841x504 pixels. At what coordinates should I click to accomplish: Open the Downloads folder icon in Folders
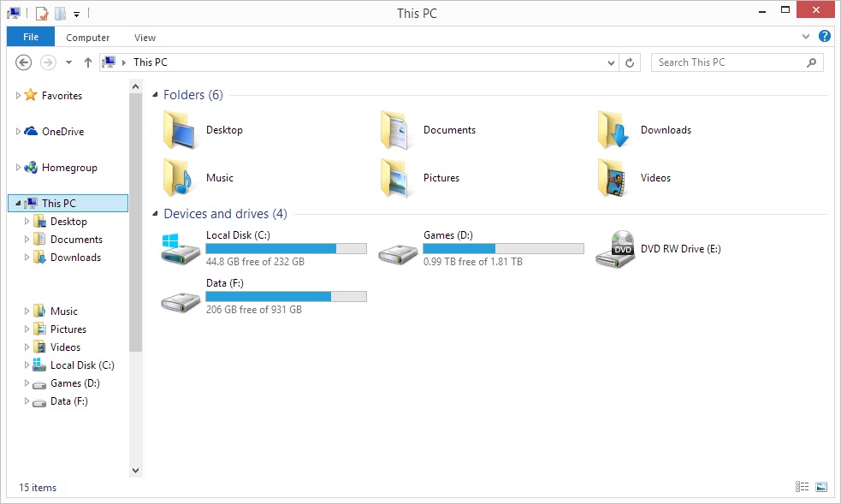pos(613,130)
